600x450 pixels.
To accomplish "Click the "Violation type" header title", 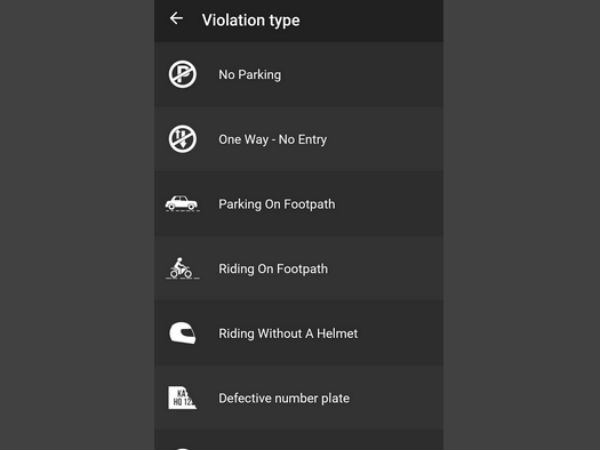I will (x=251, y=20).
